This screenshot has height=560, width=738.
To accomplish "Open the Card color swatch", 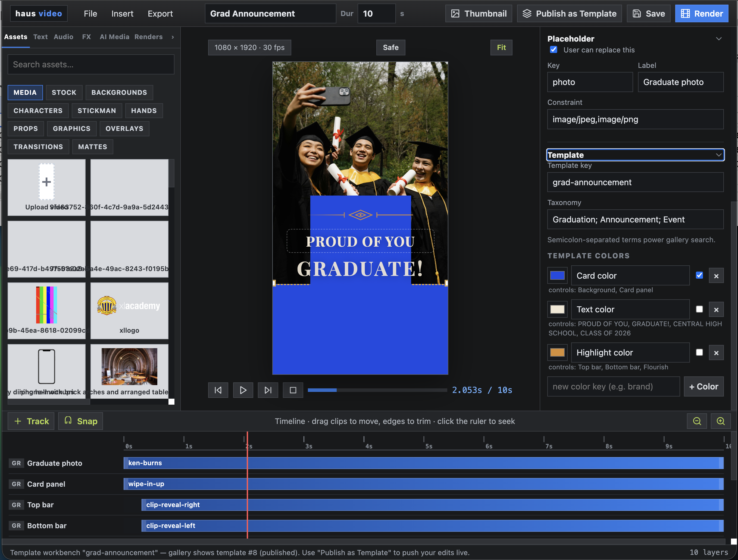I will (x=557, y=275).
